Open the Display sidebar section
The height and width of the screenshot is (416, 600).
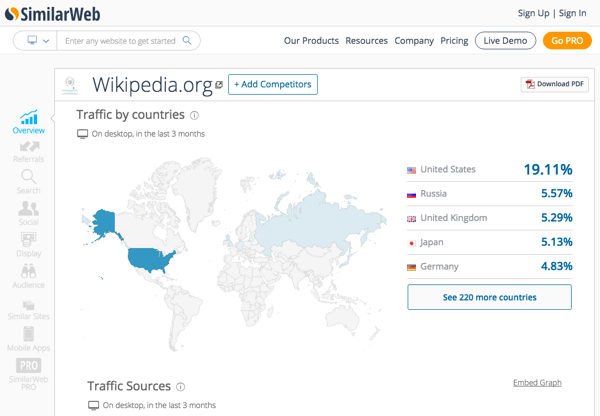point(28,245)
